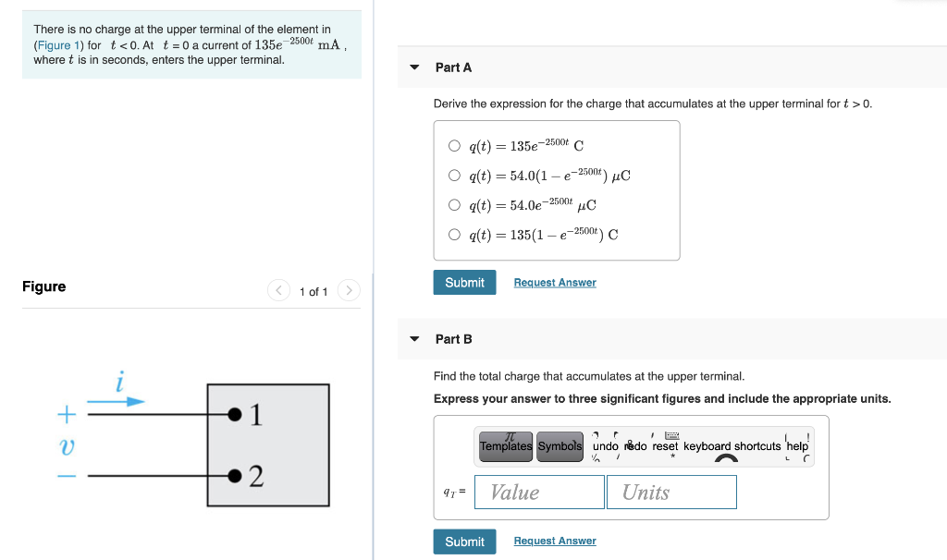Click the previous figure arrow icon
Screen dimensions: 947x560
(x=279, y=290)
